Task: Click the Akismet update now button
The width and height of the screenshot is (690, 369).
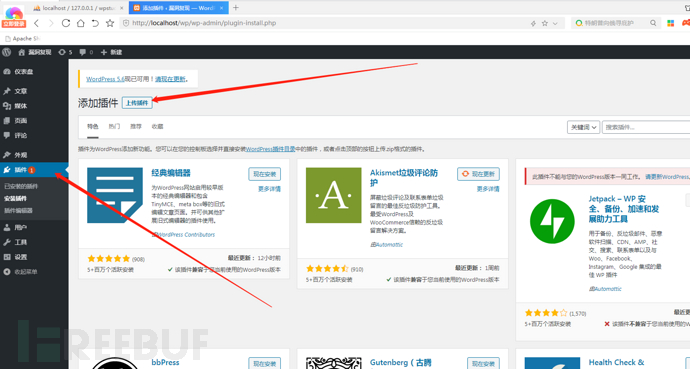Action: point(478,174)
